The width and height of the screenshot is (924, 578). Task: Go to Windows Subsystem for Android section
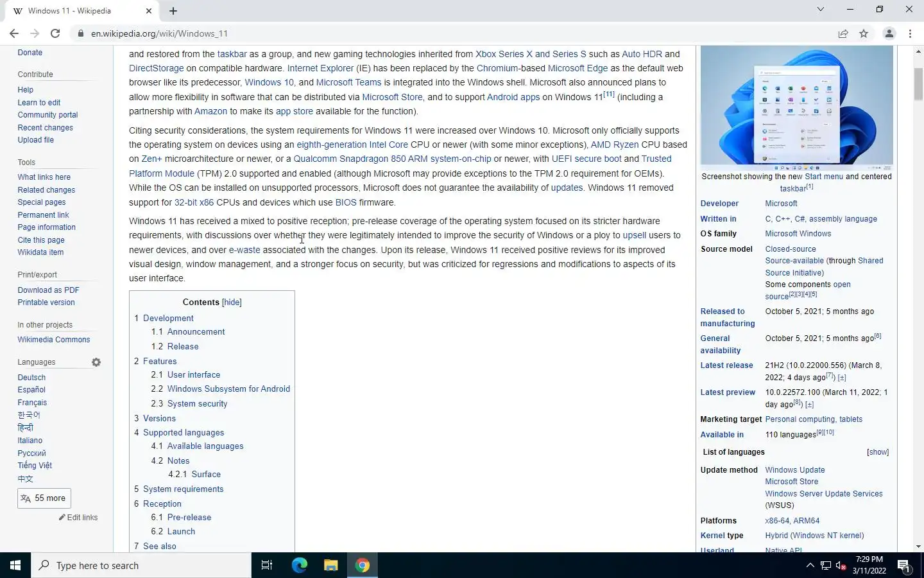[228, 389]
